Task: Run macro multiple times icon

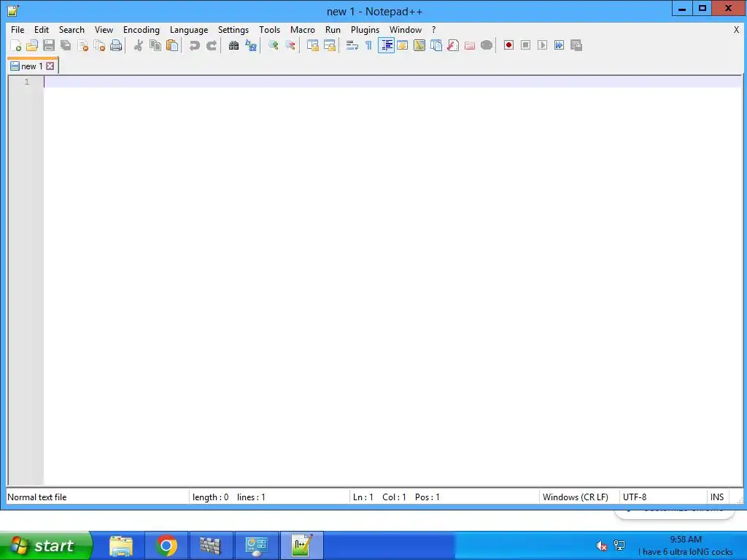Action: pos(560,45)
